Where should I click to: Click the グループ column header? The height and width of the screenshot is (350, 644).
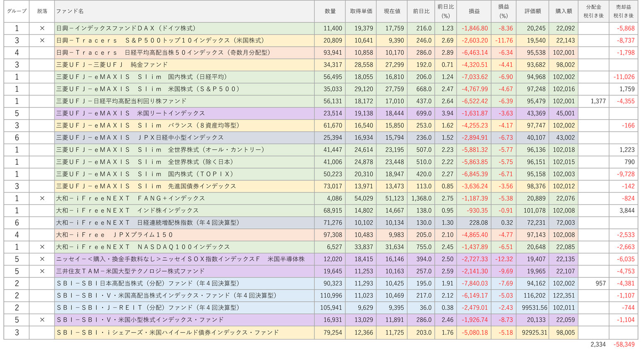click(17, 11)
